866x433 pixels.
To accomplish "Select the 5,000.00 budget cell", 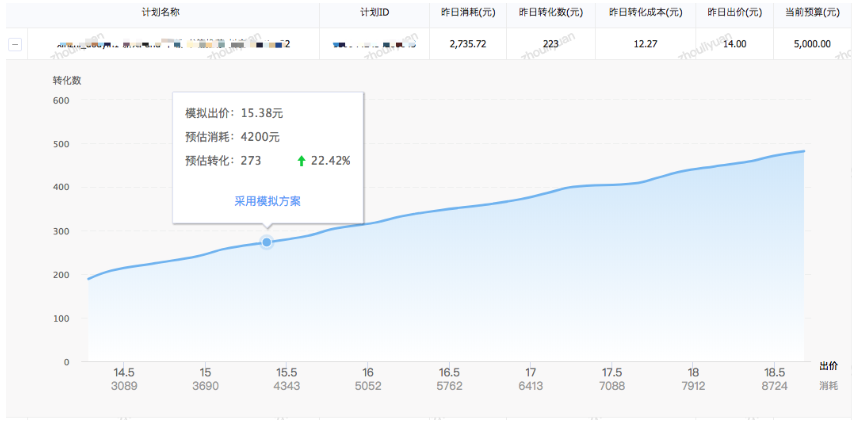I will [x=812, y=44].
